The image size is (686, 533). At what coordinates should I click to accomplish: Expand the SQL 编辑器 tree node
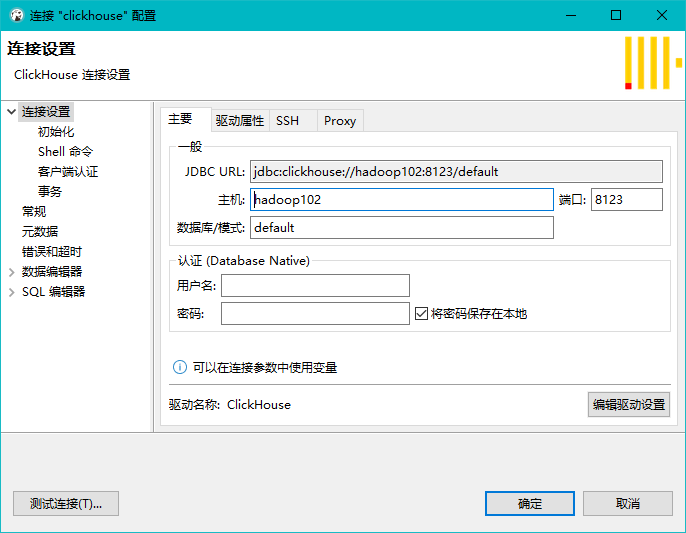click(x=12, y=292)
